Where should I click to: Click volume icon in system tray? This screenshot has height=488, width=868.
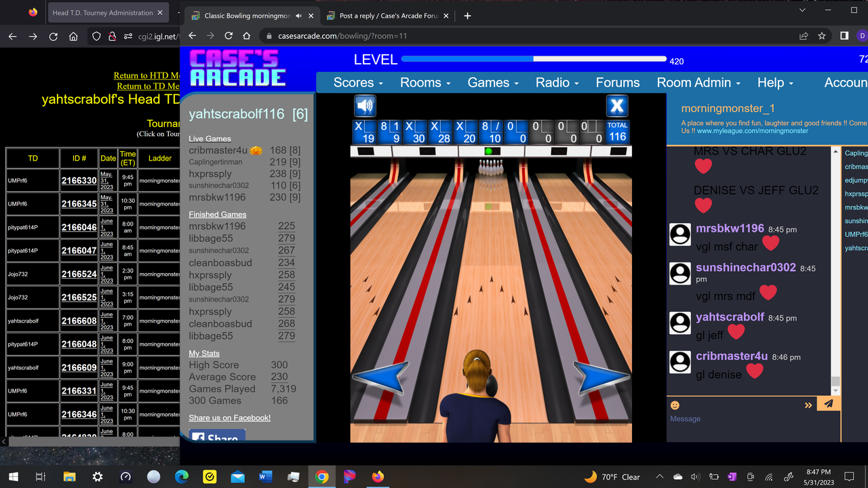(x=695, y=477)
